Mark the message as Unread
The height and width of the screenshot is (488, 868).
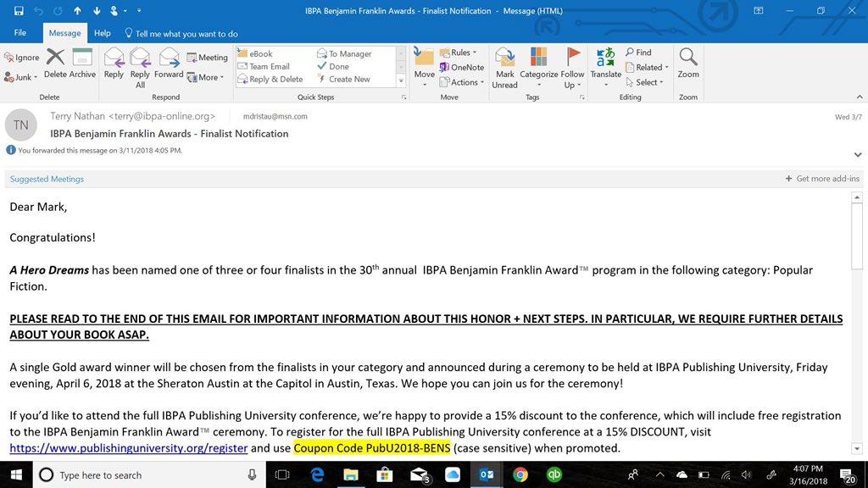point(504,68)
